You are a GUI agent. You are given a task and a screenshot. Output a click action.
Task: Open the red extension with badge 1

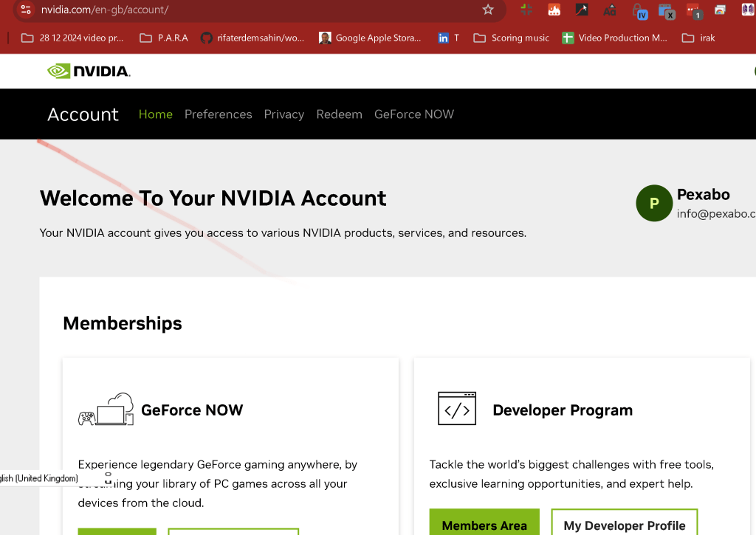(694, 11)
